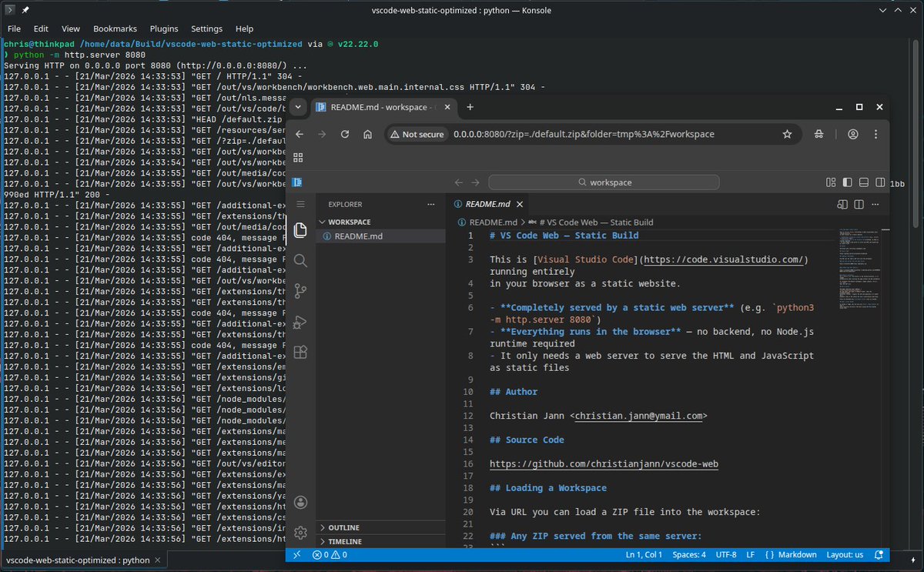Open the Run and Debug view
The height and width of the screenshot is (572, 924).
tap(300, 322)
